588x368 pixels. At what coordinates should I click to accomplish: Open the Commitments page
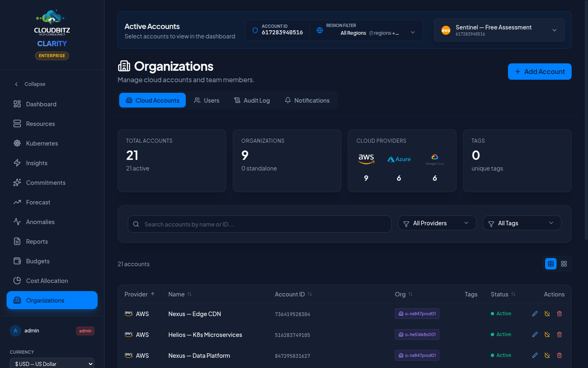point(52,182)
